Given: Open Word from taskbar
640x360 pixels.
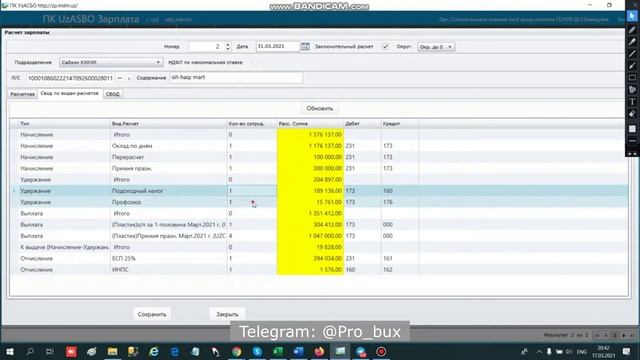Looking at the screenshot, I should (x=298, y=351).
